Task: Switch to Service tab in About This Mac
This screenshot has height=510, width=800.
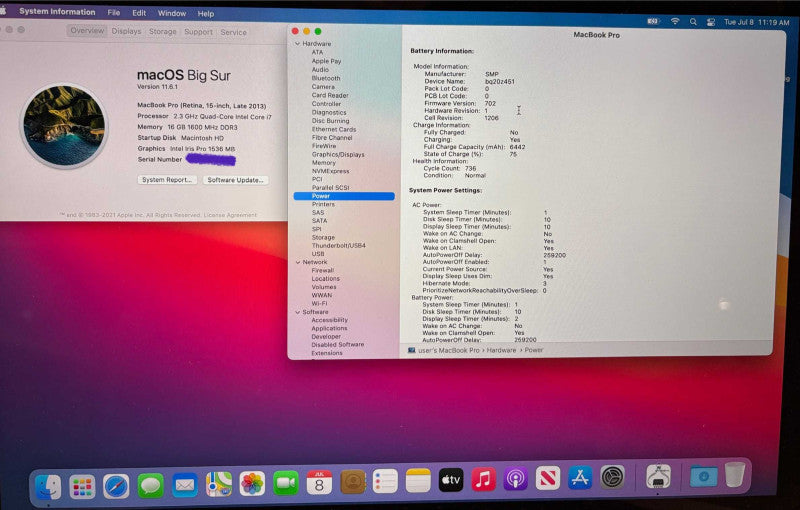Action: point(234,32)
